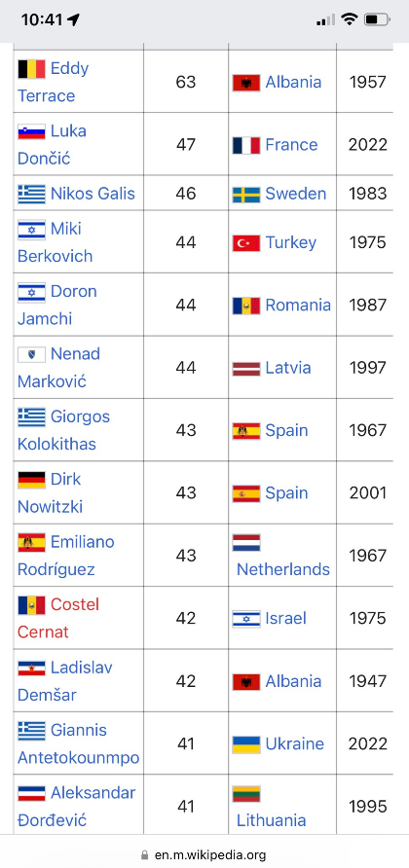This screenshot has height=868, width=409.
Task: Tap the Germany flag beside Dirk Nowitzki
Action: coord(31,480)
